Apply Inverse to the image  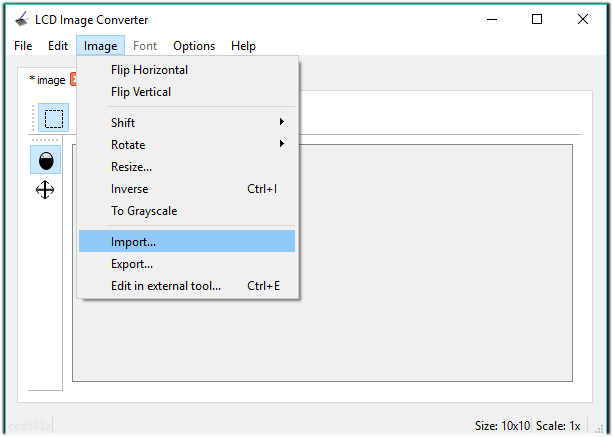pyautogui.click(x=129, y=189)
